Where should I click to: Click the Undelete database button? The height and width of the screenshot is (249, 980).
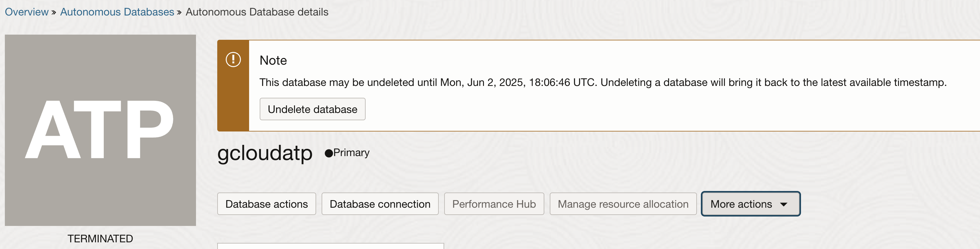tap(312, 109)
